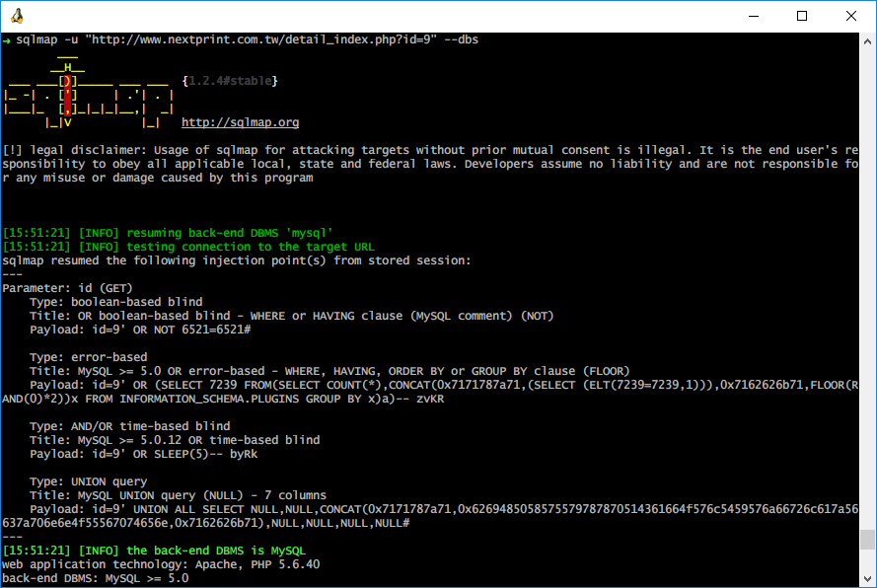Click 'web application technology: Apache, PHP 5.6.40'

(x=161, y=564)
